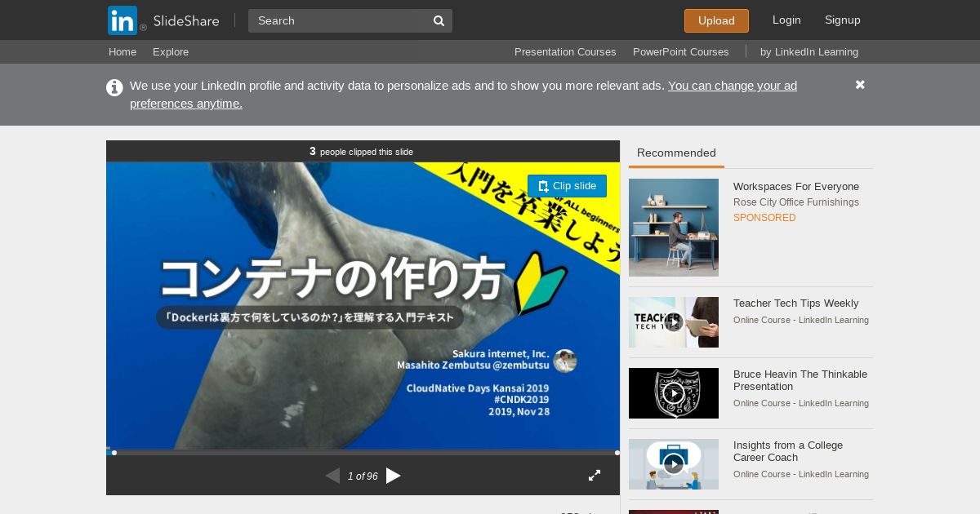
Task: Click the 1 of 96 slide counter
Action: pos(363,476)
